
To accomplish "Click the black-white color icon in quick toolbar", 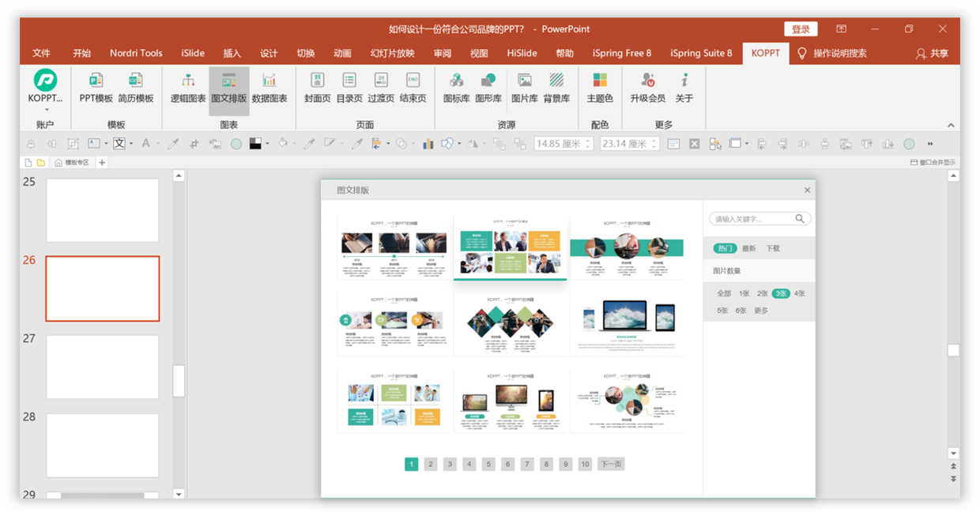I will pos(255,144).
